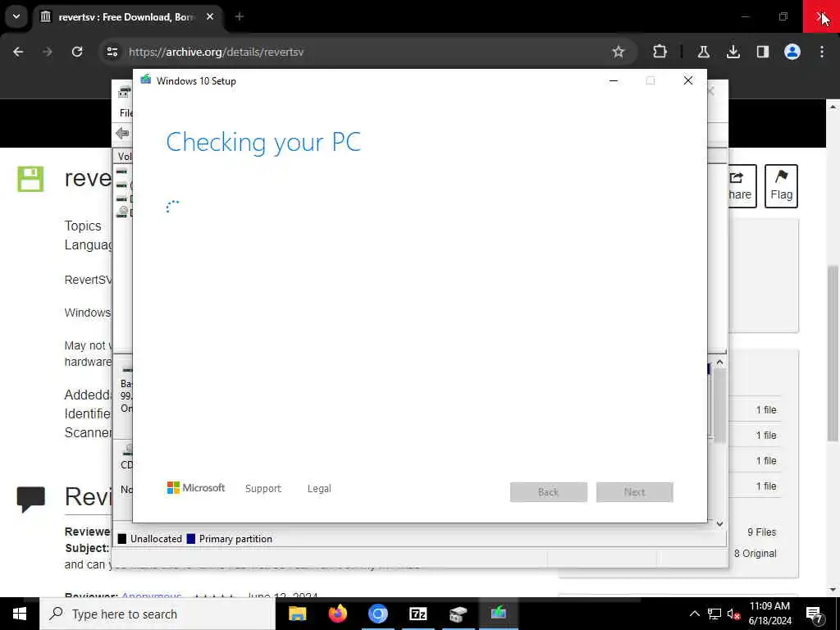Screen dimensions: 840x630
Task: Open Chrome downloads icon
Action: pos(733,52)
